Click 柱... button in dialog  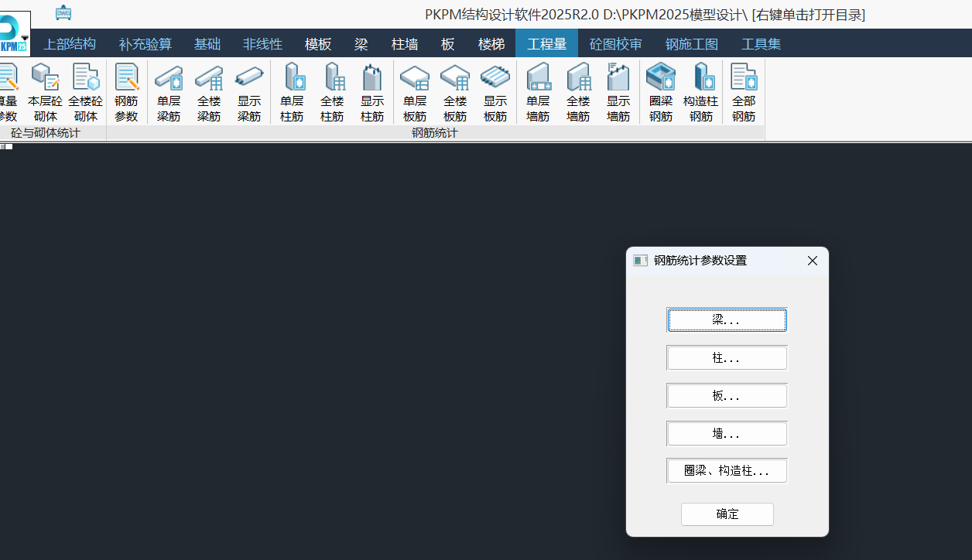pos(727,358)
